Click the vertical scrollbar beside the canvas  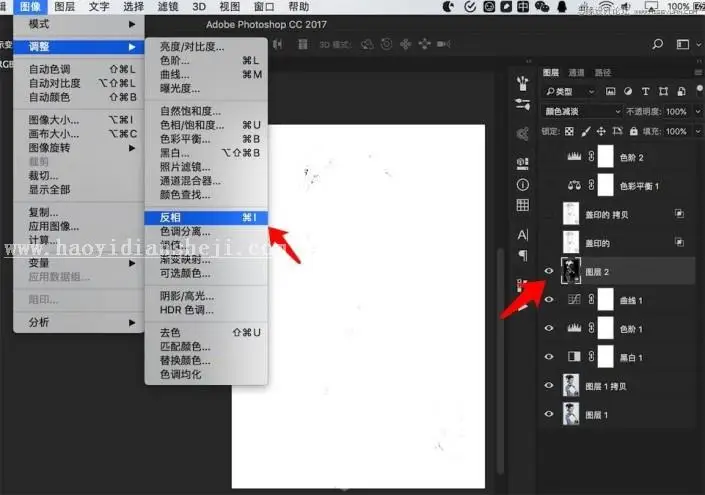(x=500, y=360)
